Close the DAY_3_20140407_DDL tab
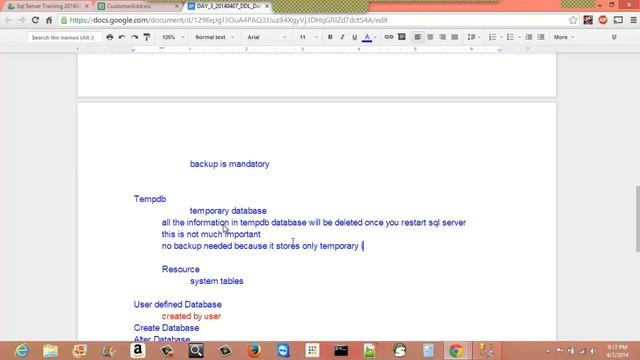This screenshot has height=360, width=640. (x=267, y=6)
